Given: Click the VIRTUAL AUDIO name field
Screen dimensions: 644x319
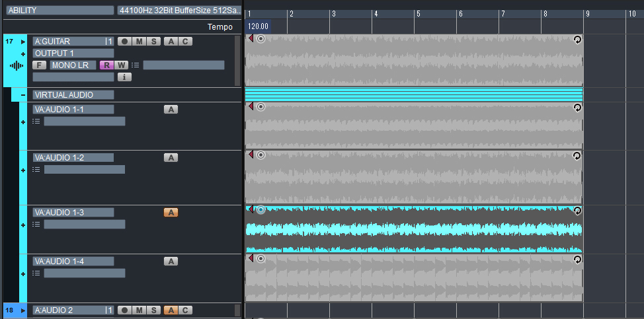Looking at the screenshot, I should pyautogui.click(x=73, y=95).
